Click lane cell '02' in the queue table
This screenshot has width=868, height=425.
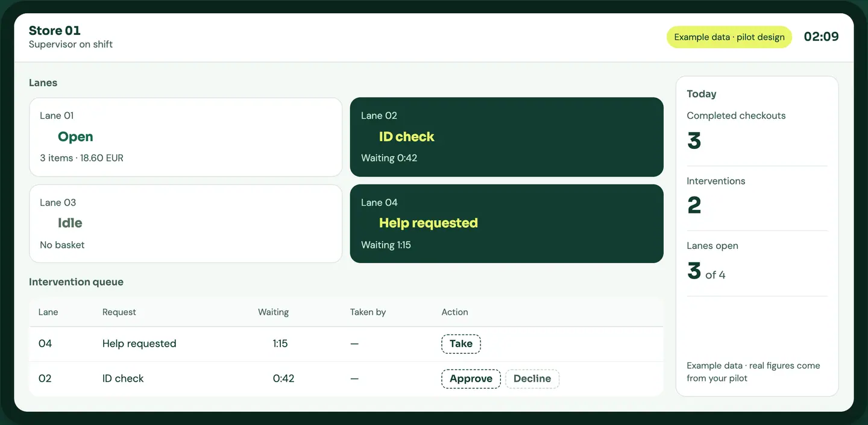pyautogui.click(x=45, y=379)
